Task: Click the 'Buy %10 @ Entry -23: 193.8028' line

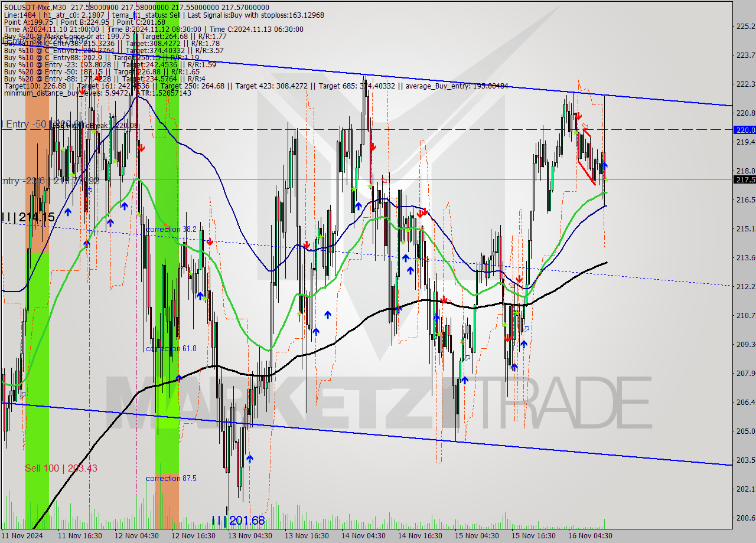Action: click(x=110, y=64)
